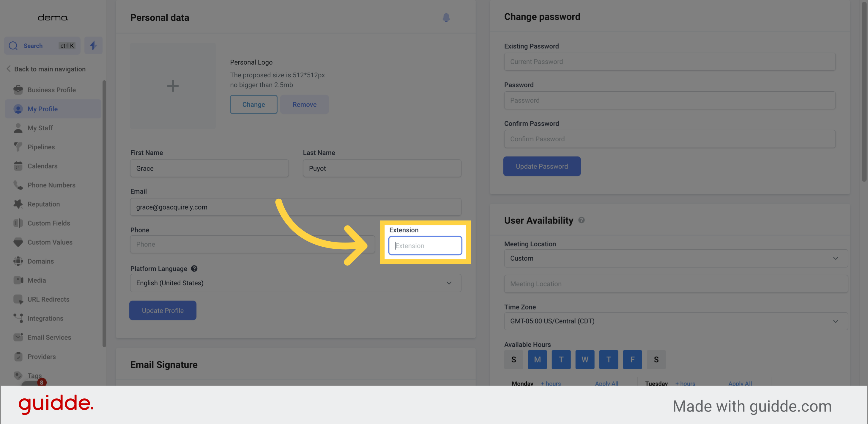Screen dimensions: 868x424
Task: Click the Platform Language help icon
Action: pyautogui.click(x=194, y=268)
